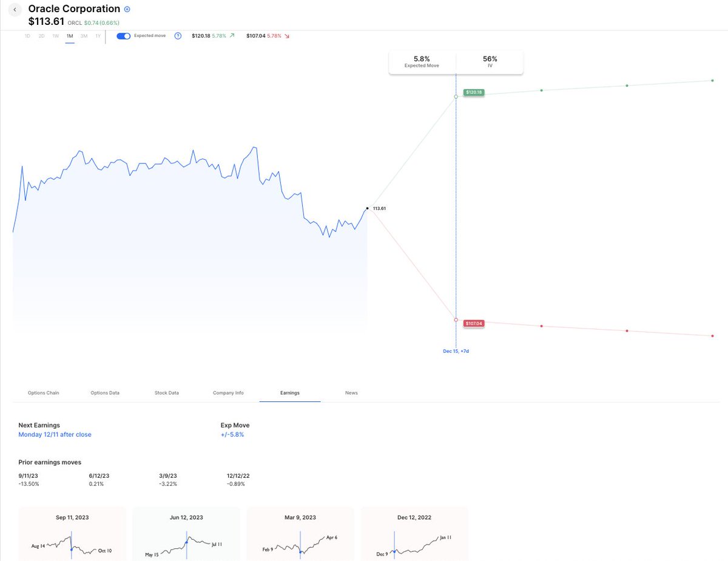The width and height of the screenshot is (728, 561).
Task: Open the Dec 12, 2022 earnings chart
Action: coord(414,534)
